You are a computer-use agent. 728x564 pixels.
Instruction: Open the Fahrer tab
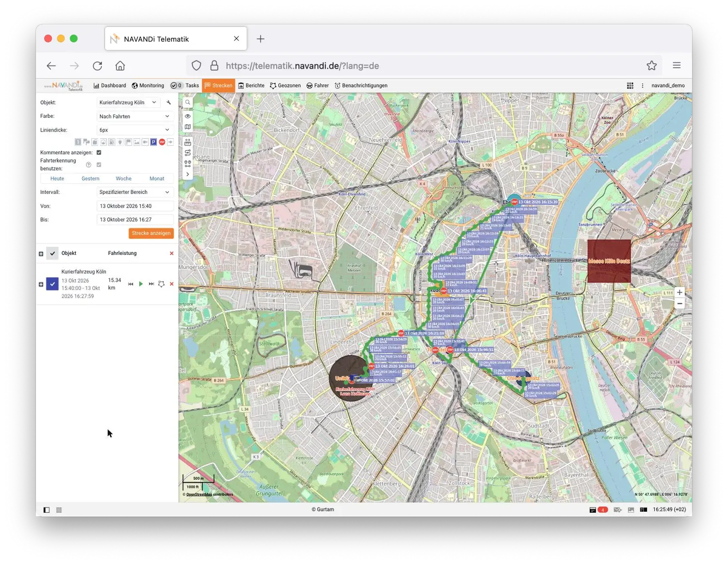[x=318, y=86]
